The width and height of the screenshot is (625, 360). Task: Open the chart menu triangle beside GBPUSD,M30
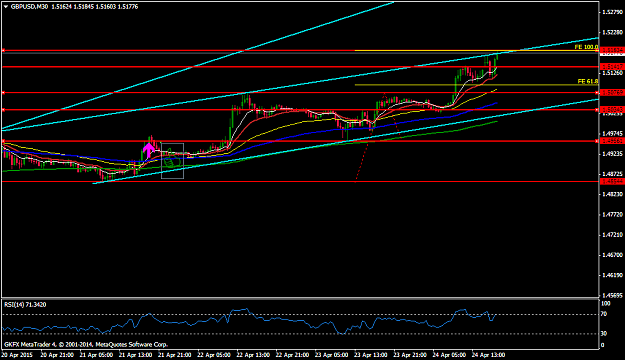point(6,7)
